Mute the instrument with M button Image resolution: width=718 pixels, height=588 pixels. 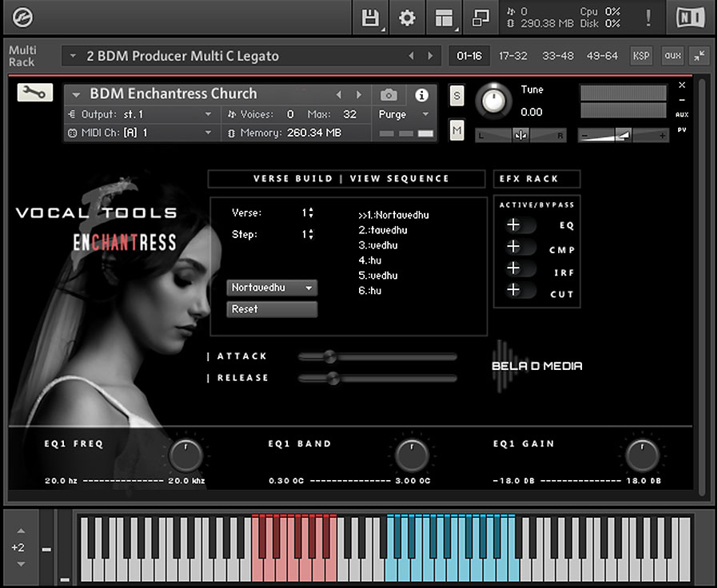coord(457,131)
